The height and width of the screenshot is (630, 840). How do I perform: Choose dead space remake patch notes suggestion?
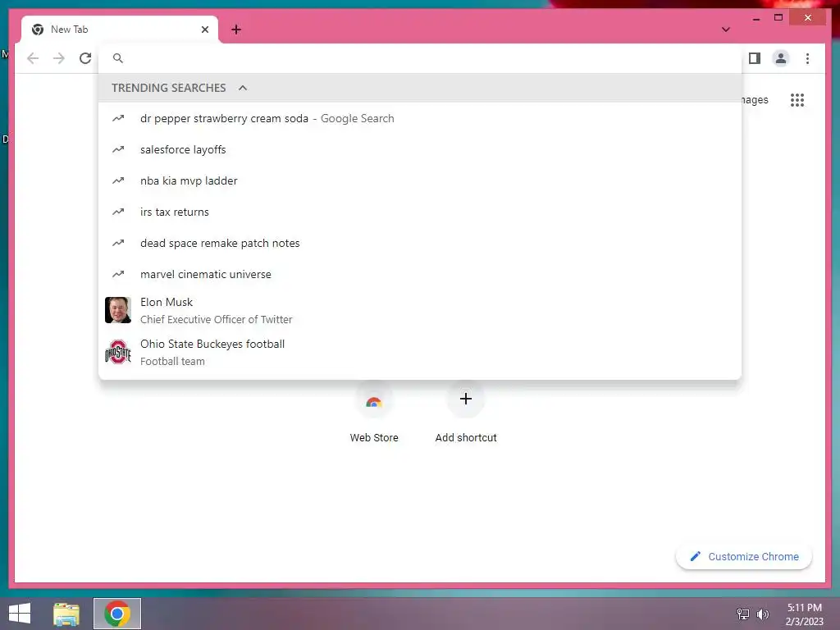420,243
